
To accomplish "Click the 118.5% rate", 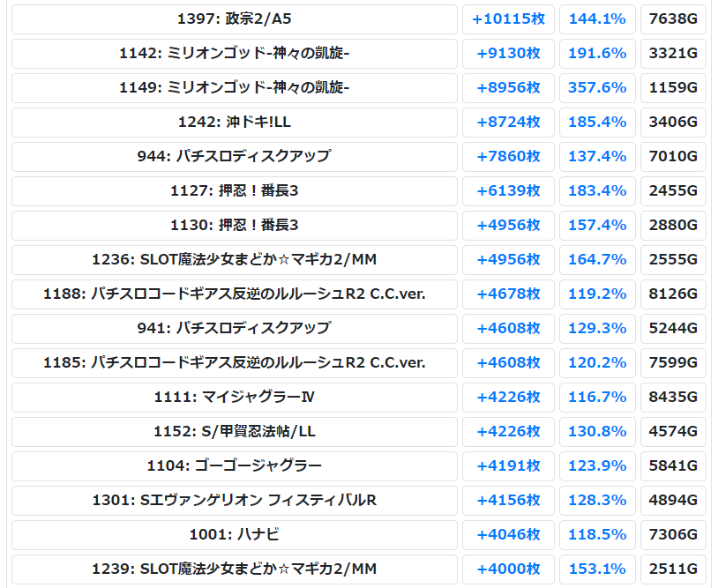I will (597, 535).
